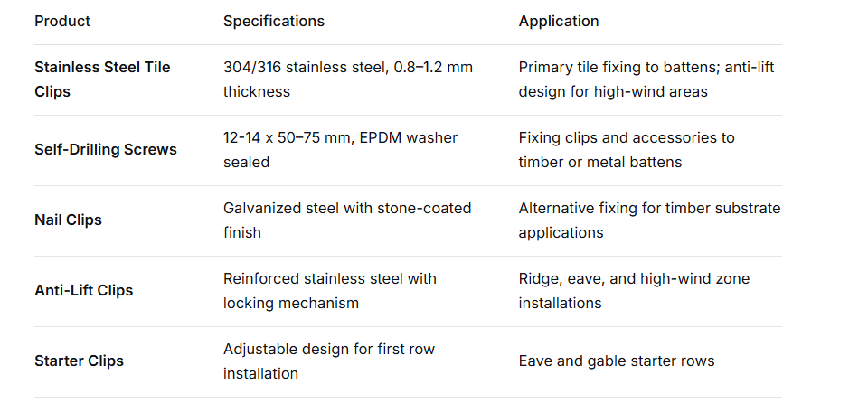868x403 pixels.
Task: Select the eave and gable starter rows text
Action: coord(616,361)
